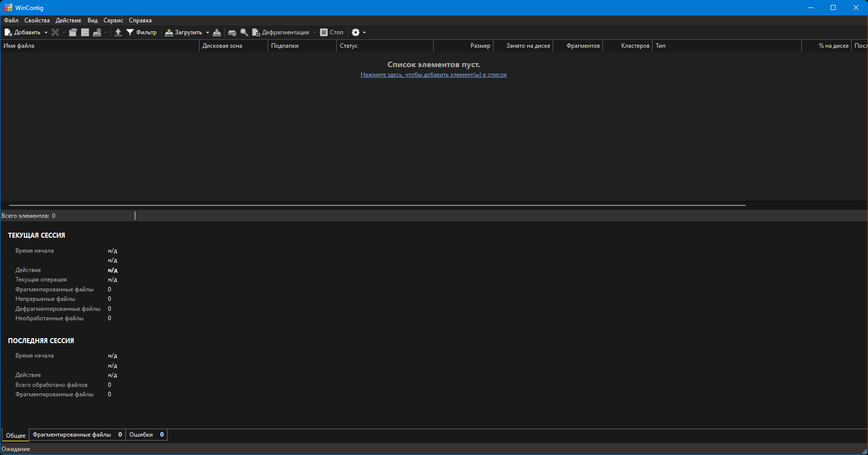Open the gear options dropdown arrow
This screenshot has width=868, height=455.
(364, 32)
